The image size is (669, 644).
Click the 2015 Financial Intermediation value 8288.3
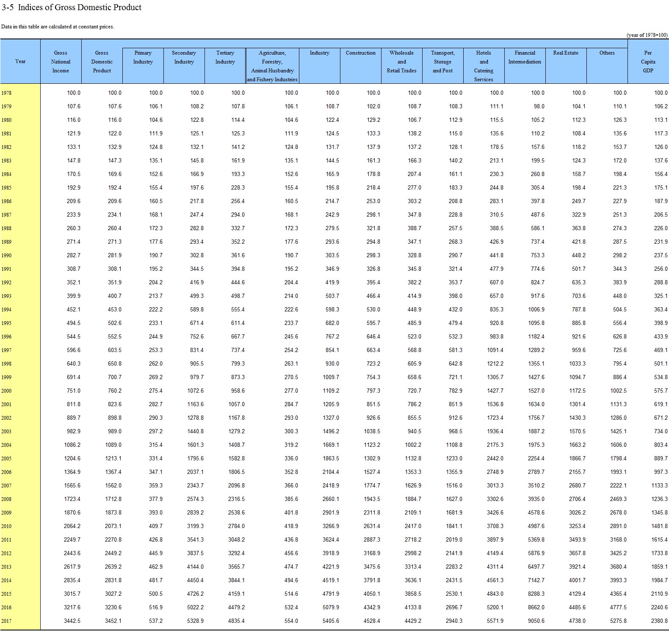click(x=536, y=594)
